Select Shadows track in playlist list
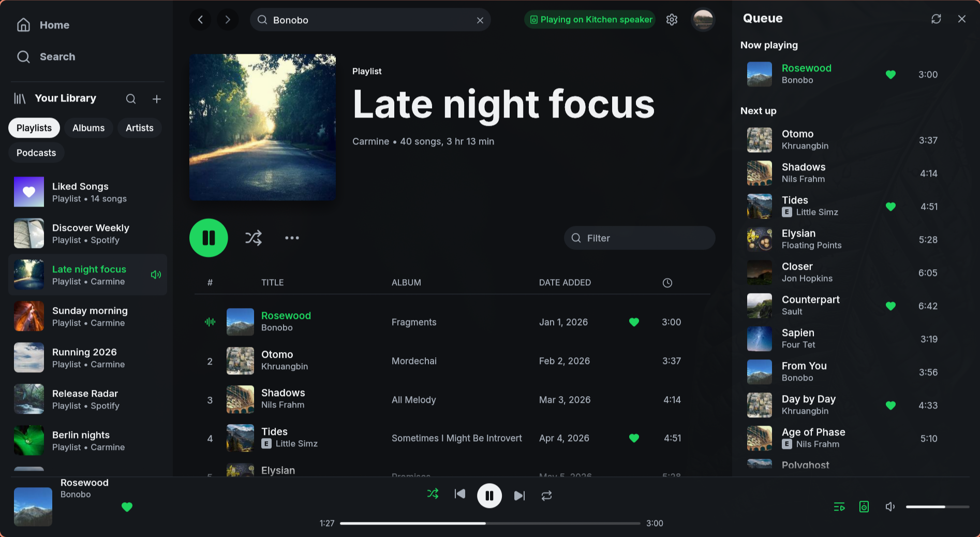 (x=452, y=400)
